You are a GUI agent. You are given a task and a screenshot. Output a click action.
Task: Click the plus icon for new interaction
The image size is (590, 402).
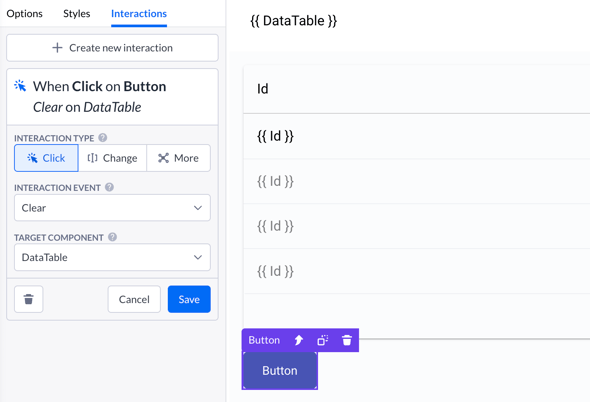[57, 48]
